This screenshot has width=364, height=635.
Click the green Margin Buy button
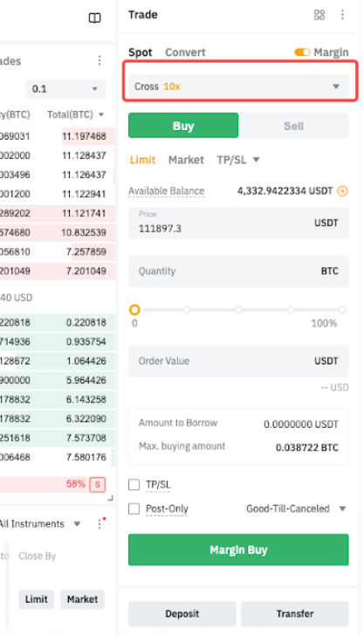(x=238, y=549)
